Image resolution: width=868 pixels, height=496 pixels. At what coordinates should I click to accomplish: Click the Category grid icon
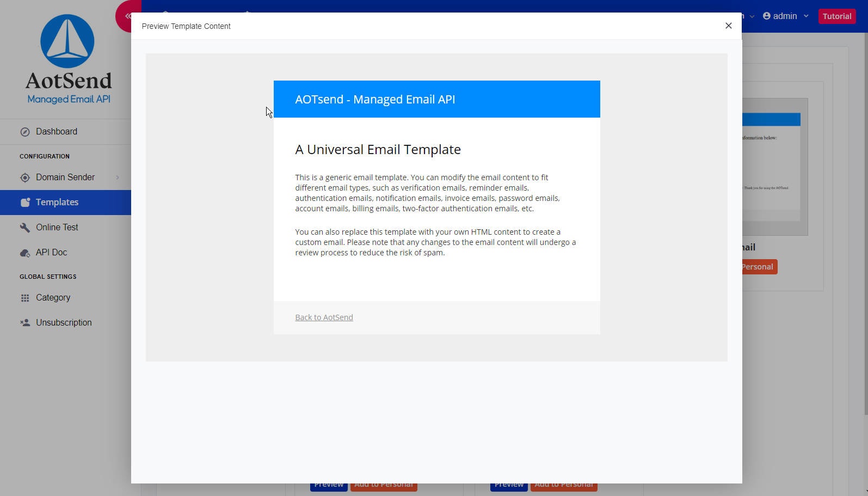pos(25,298)
